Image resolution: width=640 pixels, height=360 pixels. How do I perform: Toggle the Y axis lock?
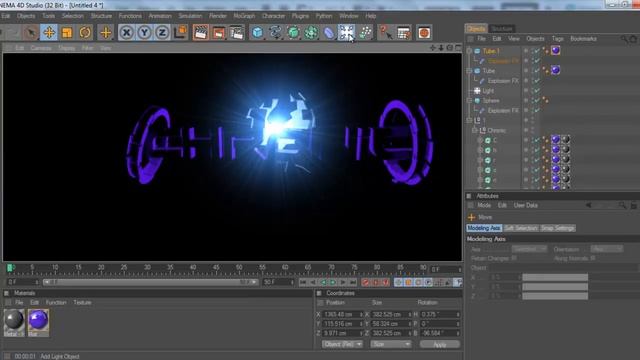click(144, 33)
